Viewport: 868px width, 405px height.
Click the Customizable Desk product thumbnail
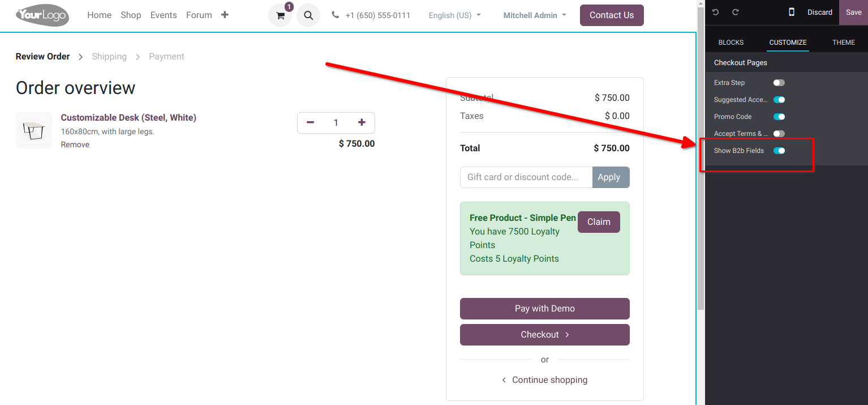coord(34,130)
